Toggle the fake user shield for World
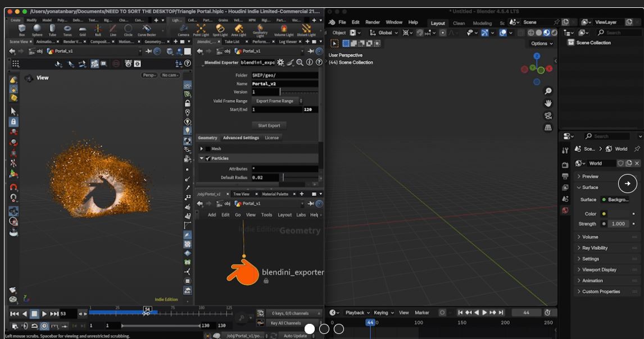Image resolution: width=644 pixels, height=339 pixels. (x=620, y=163)
